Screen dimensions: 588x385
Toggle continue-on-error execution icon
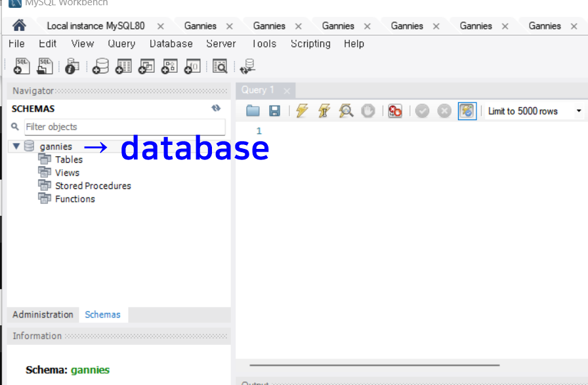395,111
